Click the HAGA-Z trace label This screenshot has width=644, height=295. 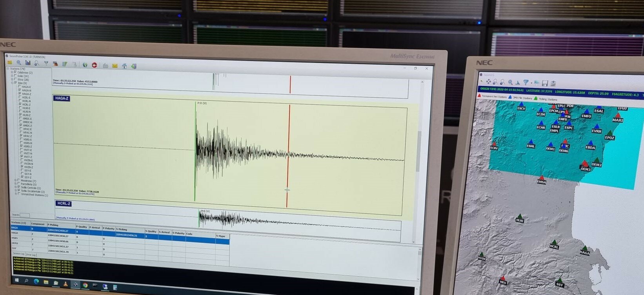click(x=62, y=98)
